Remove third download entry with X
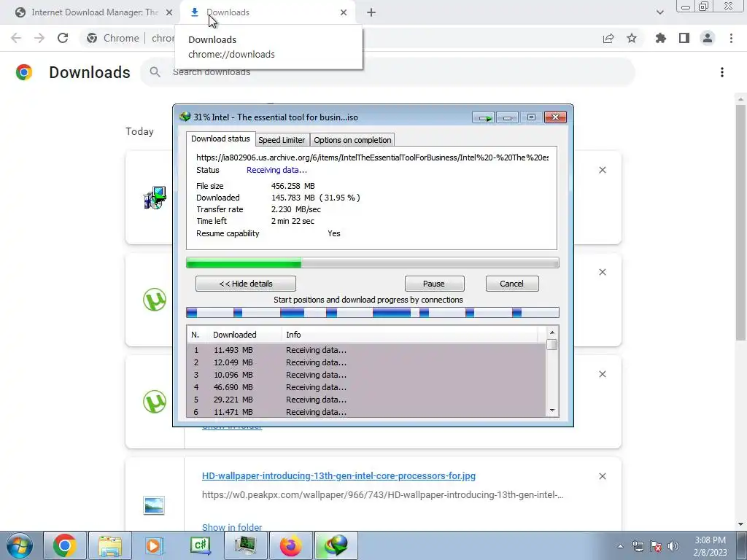Image resolution: width=747 pixels, height=560 pixels. [x=602, y=374]
